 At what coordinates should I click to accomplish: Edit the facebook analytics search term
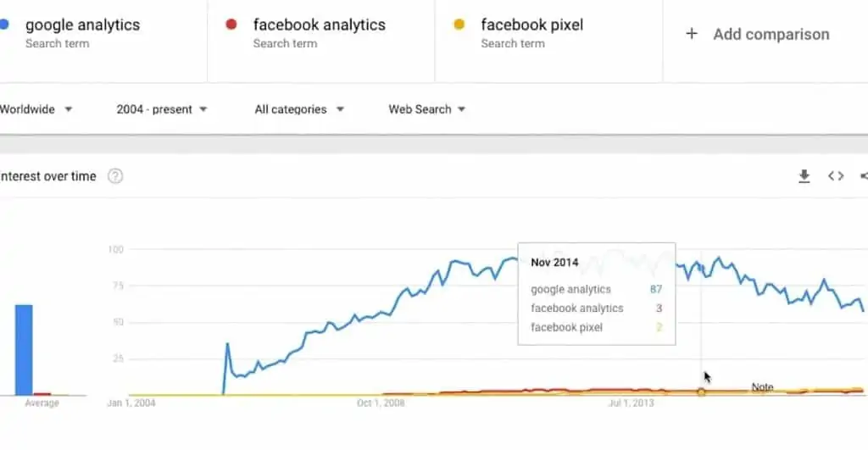coord(319,25)
